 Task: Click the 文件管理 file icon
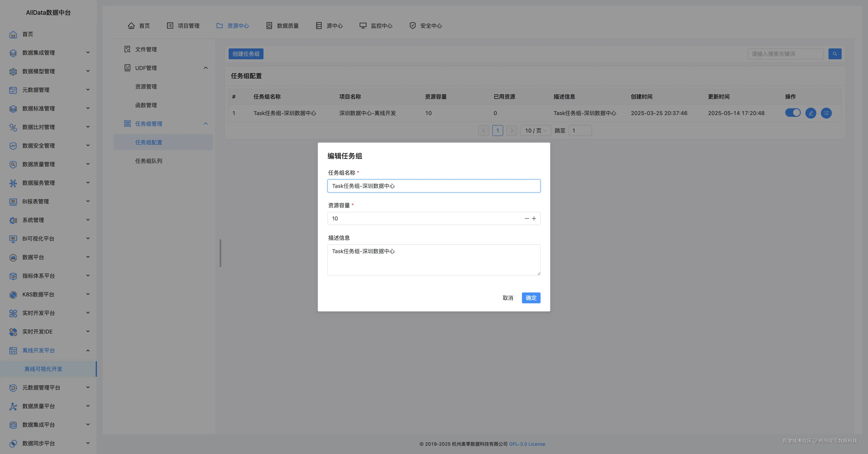point(127,49)
